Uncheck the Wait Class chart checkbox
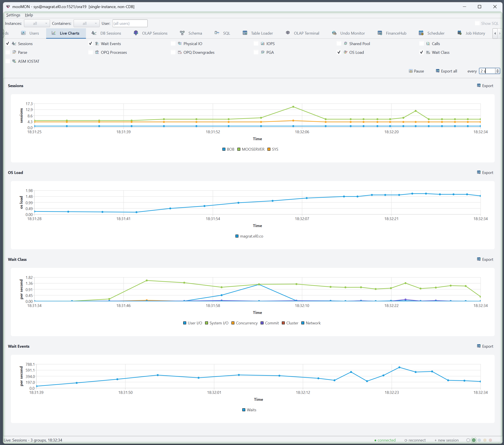Image resolution: width=504 pixels, height=445 pixels. [421, 52]
